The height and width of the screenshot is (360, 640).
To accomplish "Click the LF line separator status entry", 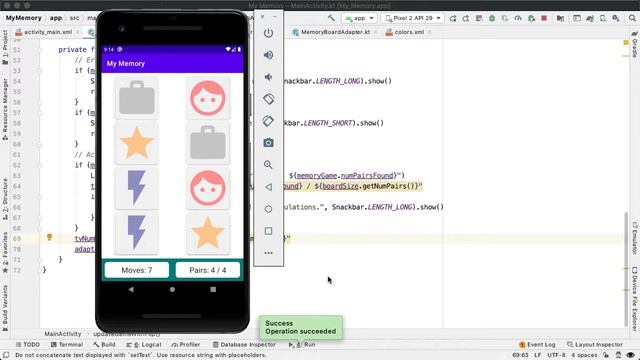I will [x=538, y=355].
